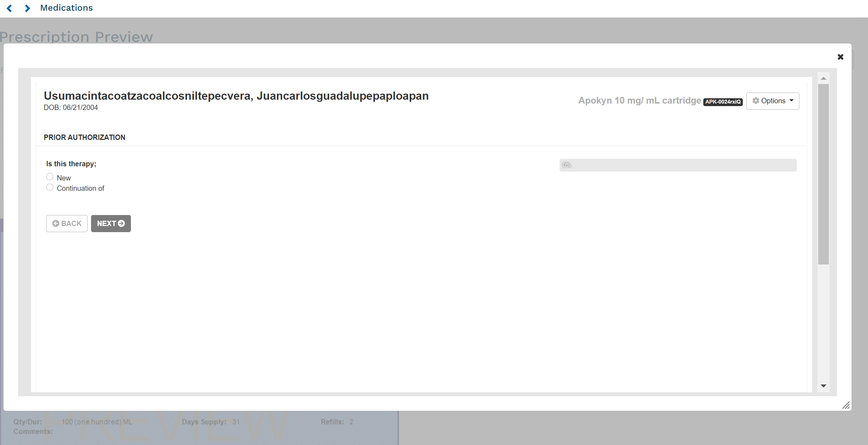
Task: Select the Continuation of radio button
Action: (x=50, y=187)
